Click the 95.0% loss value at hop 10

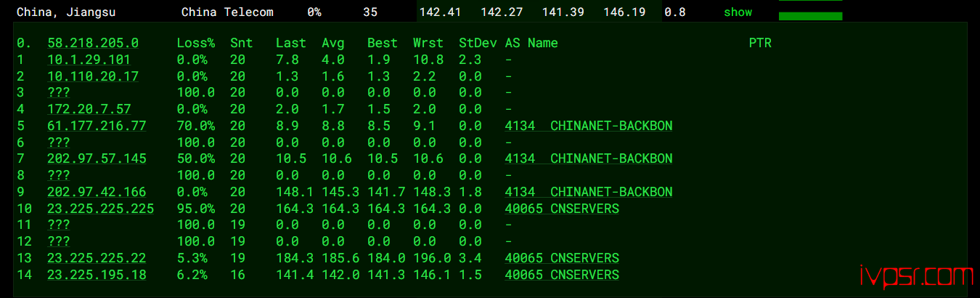click(196, 209)
